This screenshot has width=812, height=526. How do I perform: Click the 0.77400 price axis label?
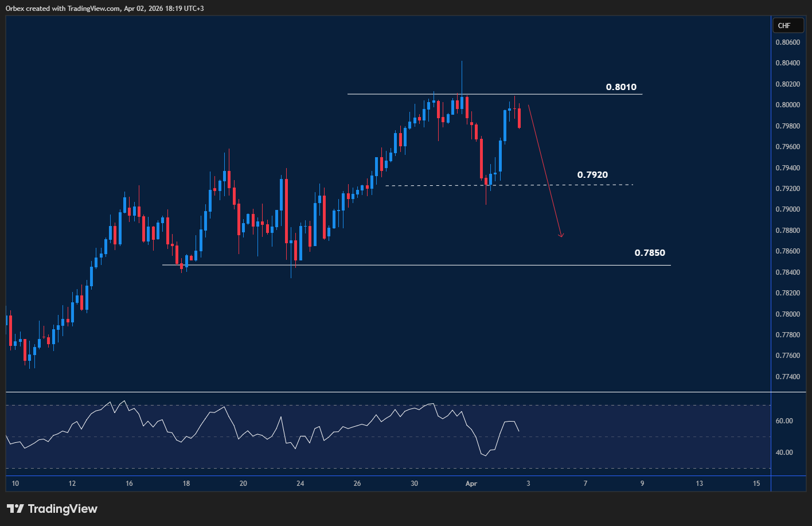[x=787, y=377]
